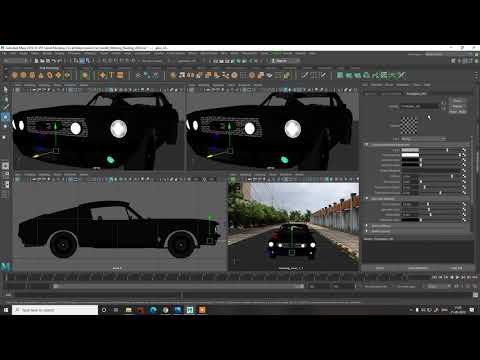Image resolution: width=480 pixels, height=360 pixels.
Task: Click the Color attribute slider handle
Action: coord(447,150)
